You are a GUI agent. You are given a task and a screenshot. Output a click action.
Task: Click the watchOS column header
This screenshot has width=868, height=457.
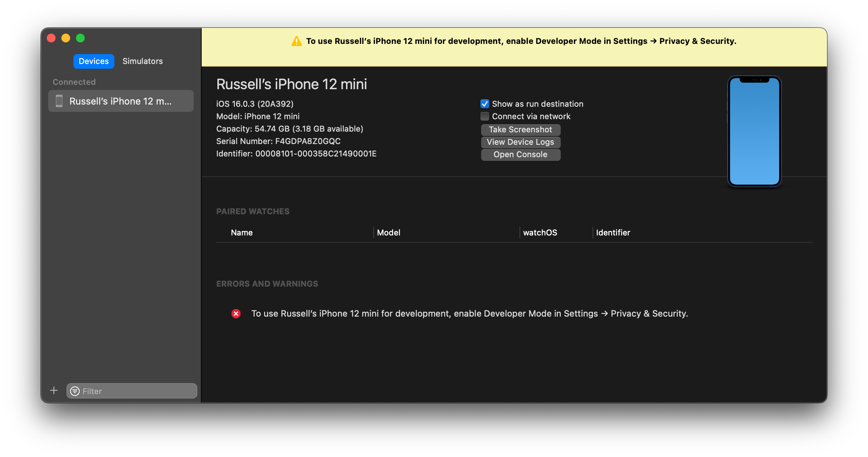tap(540, 233)
